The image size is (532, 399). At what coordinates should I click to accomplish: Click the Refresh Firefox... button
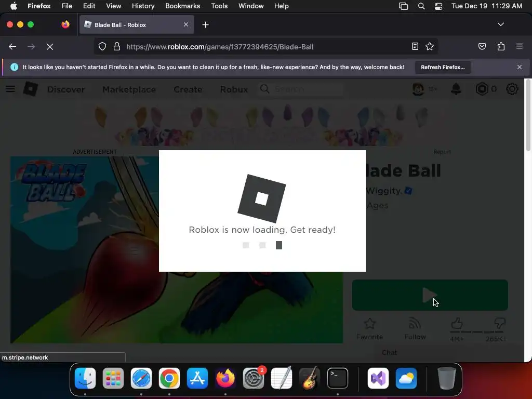click(443, 67)
